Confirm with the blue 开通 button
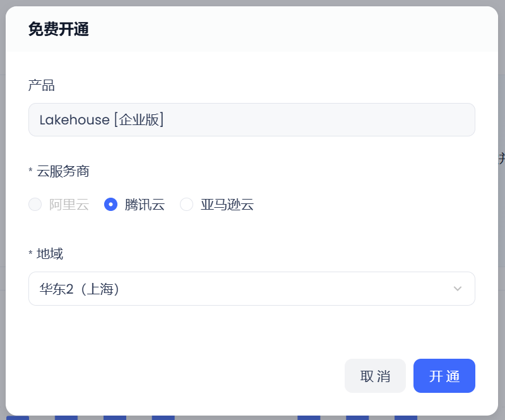The image size is (505, 420). click(444, 376)
